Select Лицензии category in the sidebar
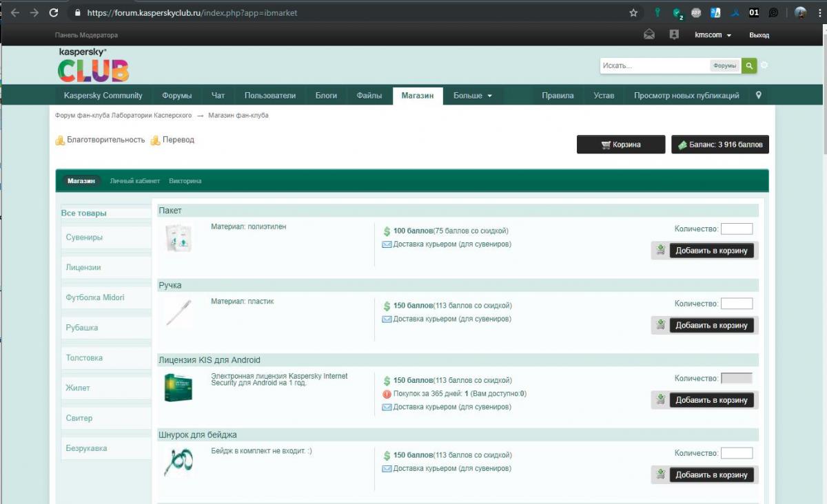 [x=83, y=267]
